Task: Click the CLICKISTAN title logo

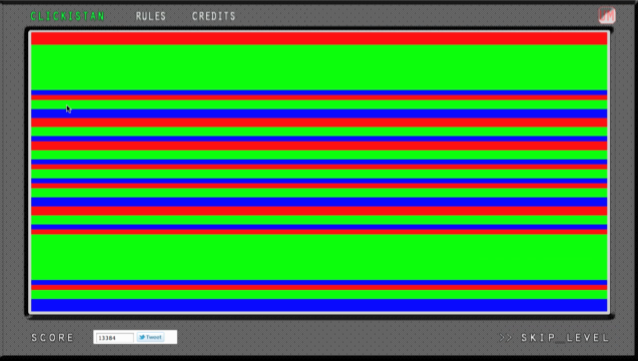Action: pos(68,16)
